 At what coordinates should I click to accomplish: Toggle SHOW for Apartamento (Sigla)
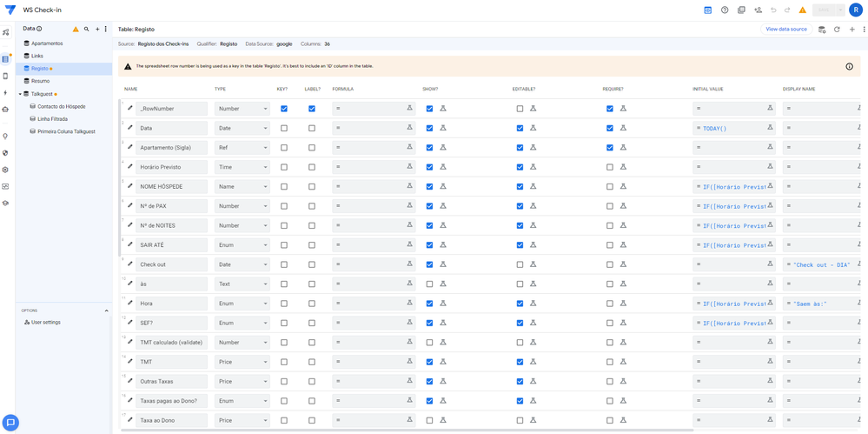(x=429, y=148)
